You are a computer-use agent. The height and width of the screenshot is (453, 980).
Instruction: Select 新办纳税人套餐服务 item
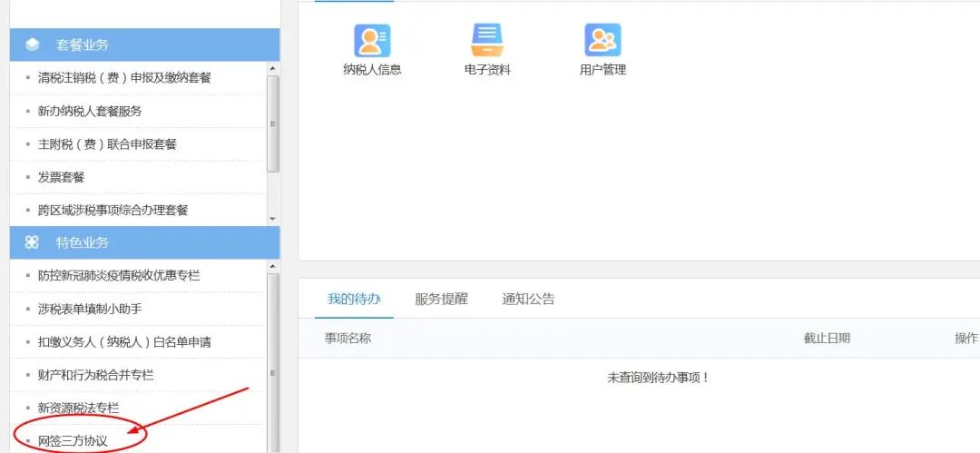[x=90, y=112]
